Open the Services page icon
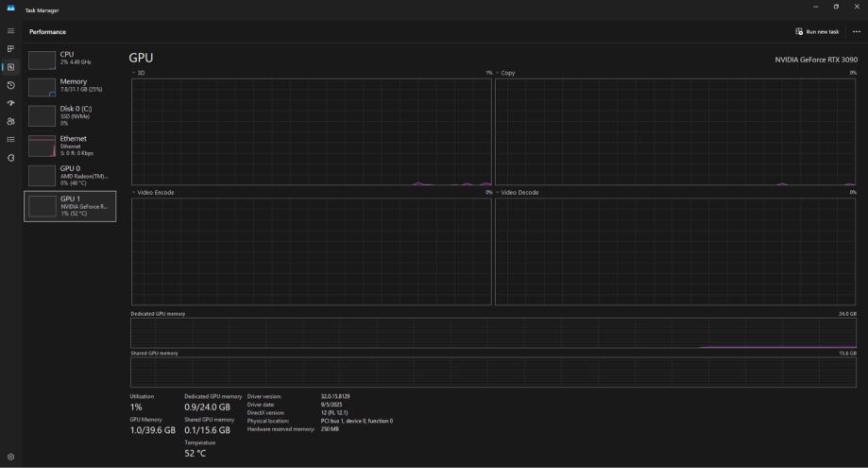868x468 pixels. (10, 158)
